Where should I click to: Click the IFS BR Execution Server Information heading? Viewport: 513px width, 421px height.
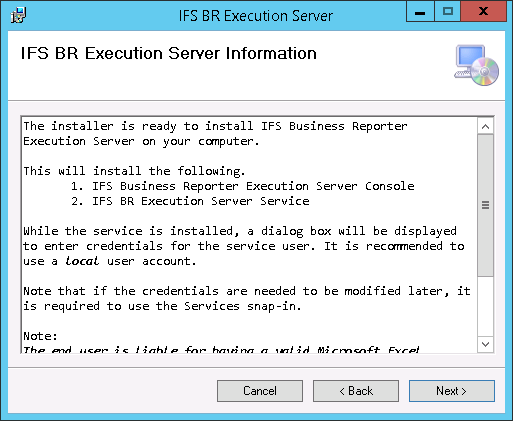[x=169, y=53]
